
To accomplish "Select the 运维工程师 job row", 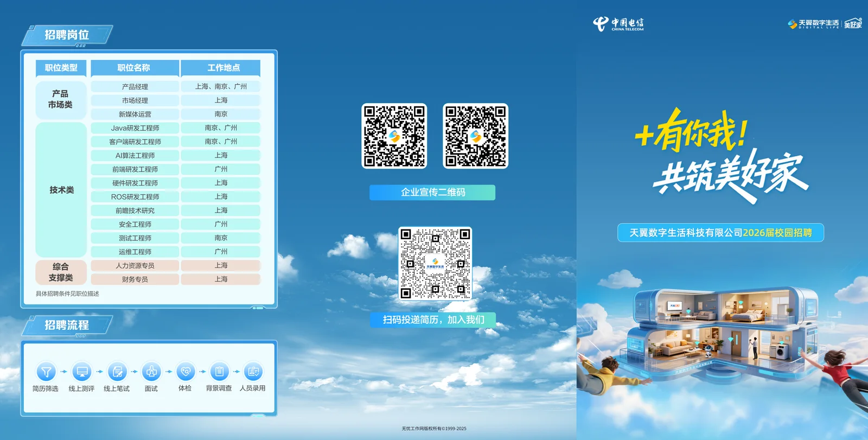I will coord(176,252).
